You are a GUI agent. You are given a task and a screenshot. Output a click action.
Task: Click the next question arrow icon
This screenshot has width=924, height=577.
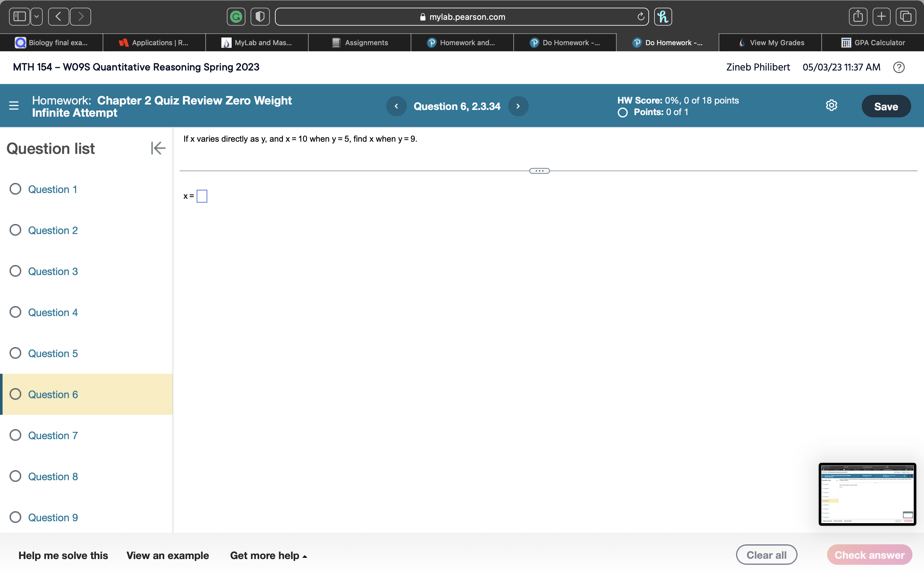pyautogui.click(x=518, y=106)
